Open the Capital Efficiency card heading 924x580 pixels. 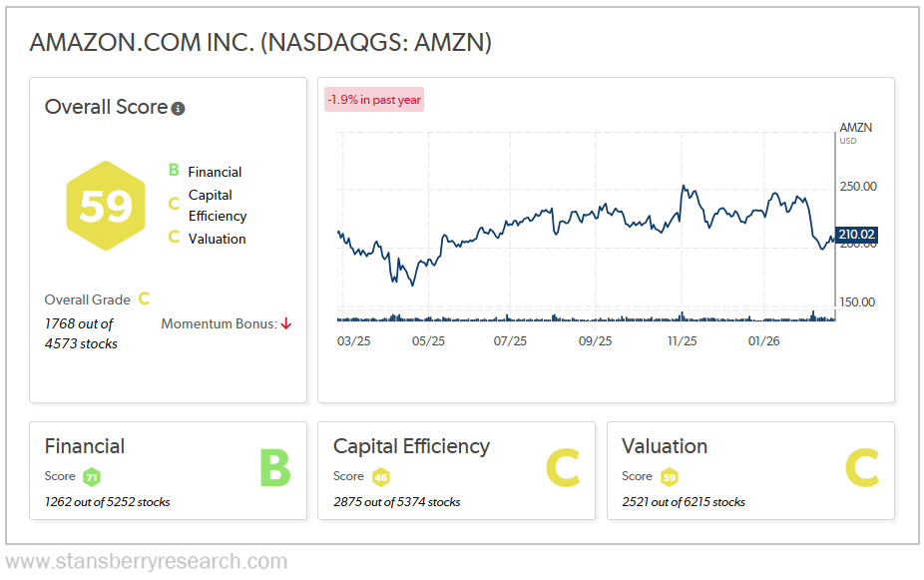(411, 446)
